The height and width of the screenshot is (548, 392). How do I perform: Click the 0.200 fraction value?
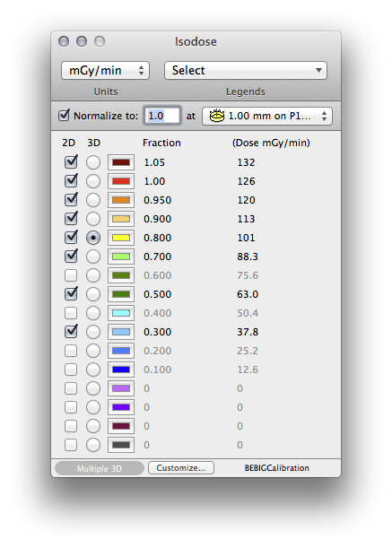click(x=158, y=351)
